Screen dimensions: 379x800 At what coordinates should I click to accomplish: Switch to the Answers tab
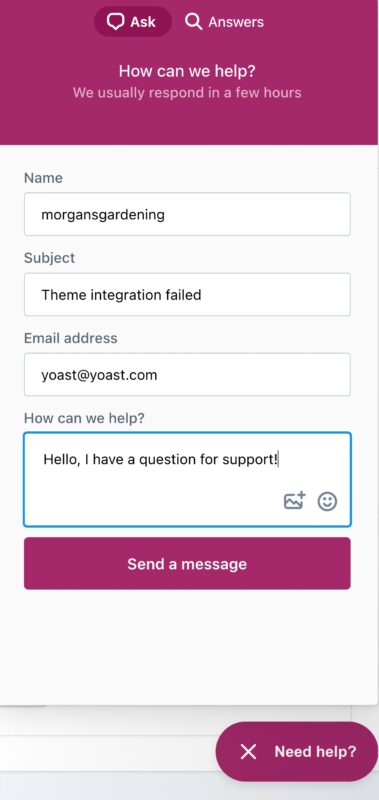[224, 22]
